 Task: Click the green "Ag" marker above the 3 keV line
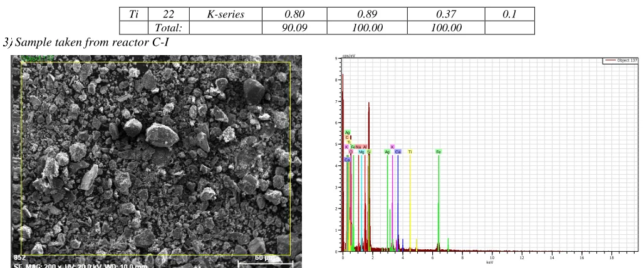click(387, 152)
